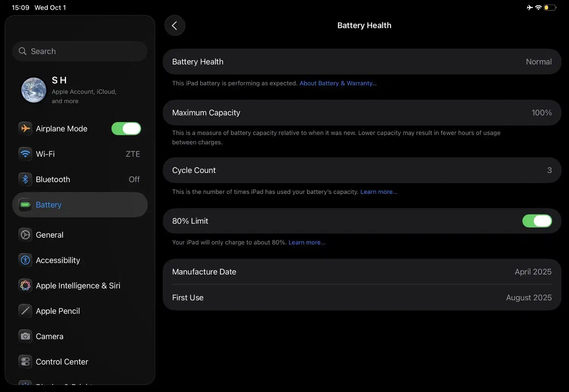Screen dimensions: 569x392
Task: Select Battery in the settings sidebar
Action: click(80, 205)
